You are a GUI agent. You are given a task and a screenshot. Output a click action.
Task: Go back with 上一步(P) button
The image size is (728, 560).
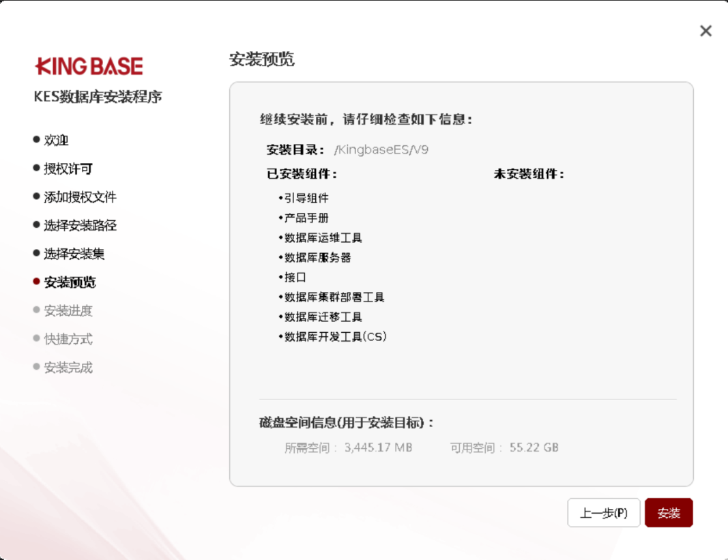(x=604, y=513)
